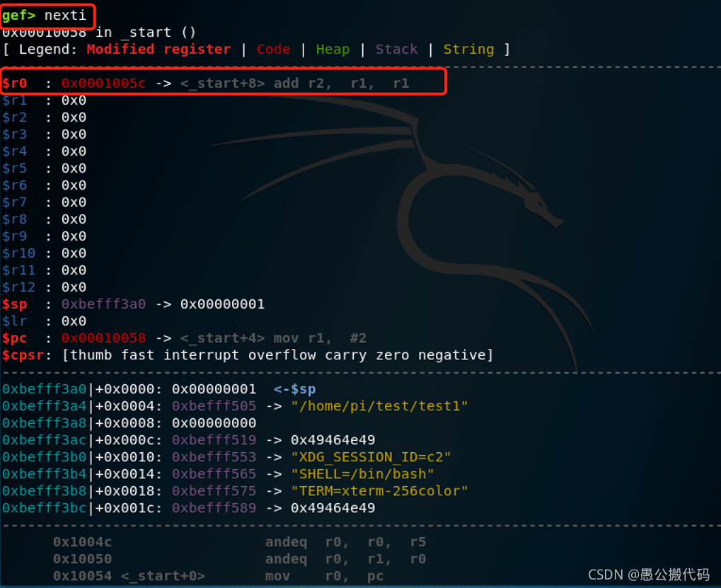This screenshot has width=721, height=588.
Task: Click the 'negative' flag in $cpsr
Action: 451,355
